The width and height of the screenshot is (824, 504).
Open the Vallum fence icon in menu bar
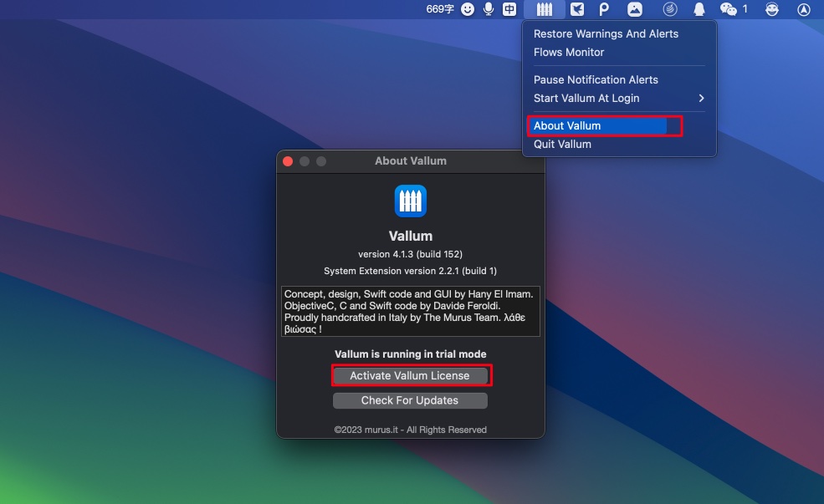545,9
